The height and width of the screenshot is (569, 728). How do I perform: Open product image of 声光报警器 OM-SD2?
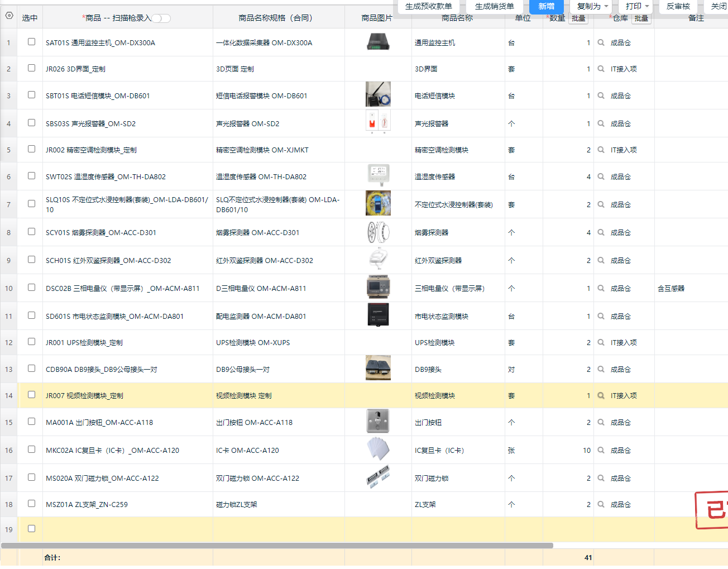pos(378,122)
